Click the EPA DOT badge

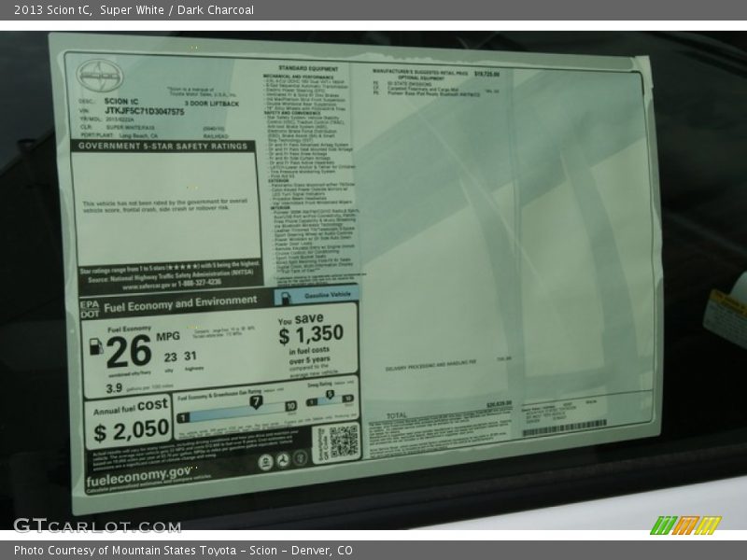[x=90, y=309]
